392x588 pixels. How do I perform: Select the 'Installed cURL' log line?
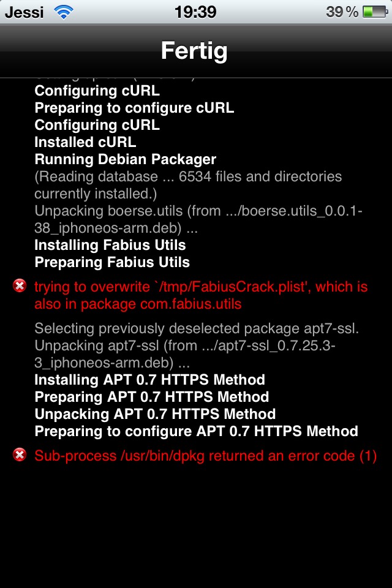point(85,142)
